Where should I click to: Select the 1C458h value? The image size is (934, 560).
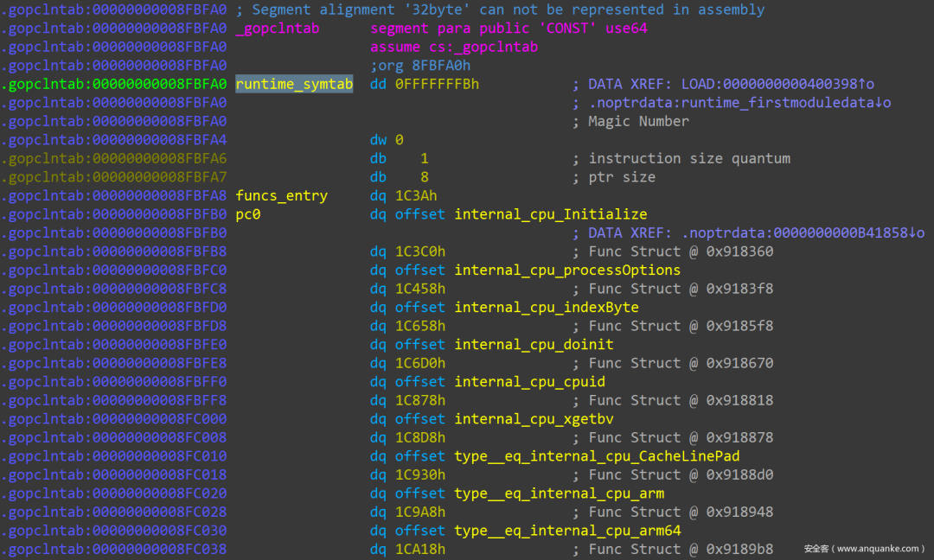pos(420,289)
